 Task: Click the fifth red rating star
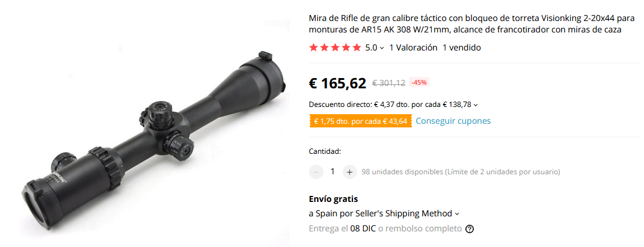click(x=357, y=47)
